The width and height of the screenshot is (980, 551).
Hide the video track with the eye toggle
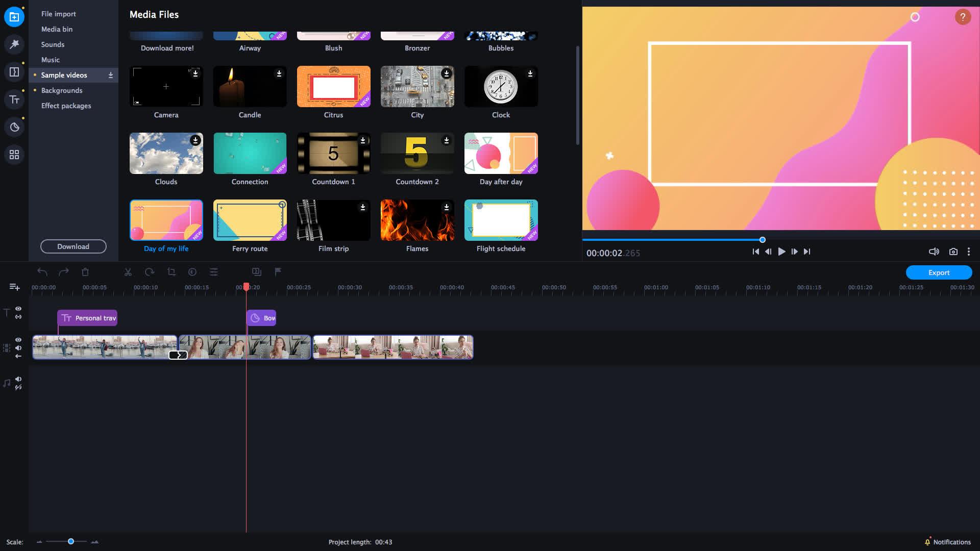(18, 339)
